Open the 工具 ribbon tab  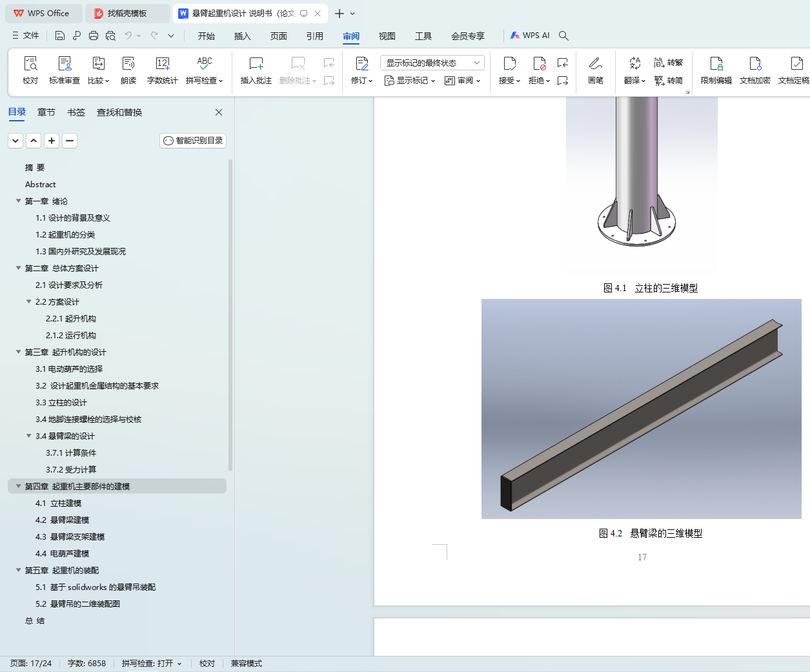423,36
